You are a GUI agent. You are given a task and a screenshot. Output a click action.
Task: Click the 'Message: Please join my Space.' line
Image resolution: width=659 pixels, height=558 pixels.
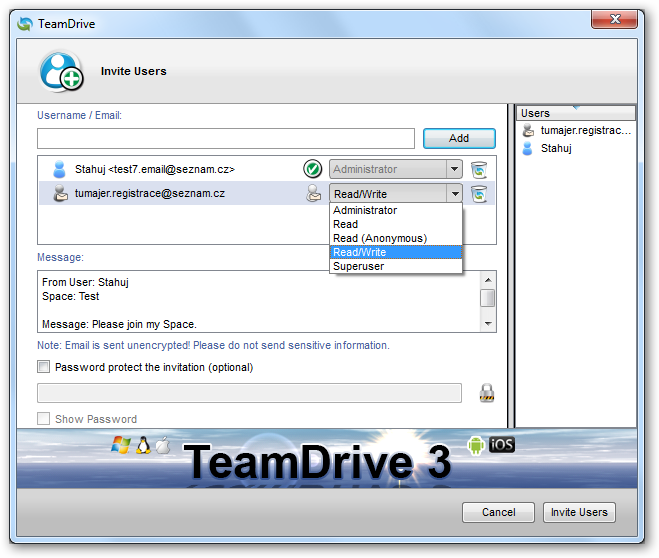(119, 324)
